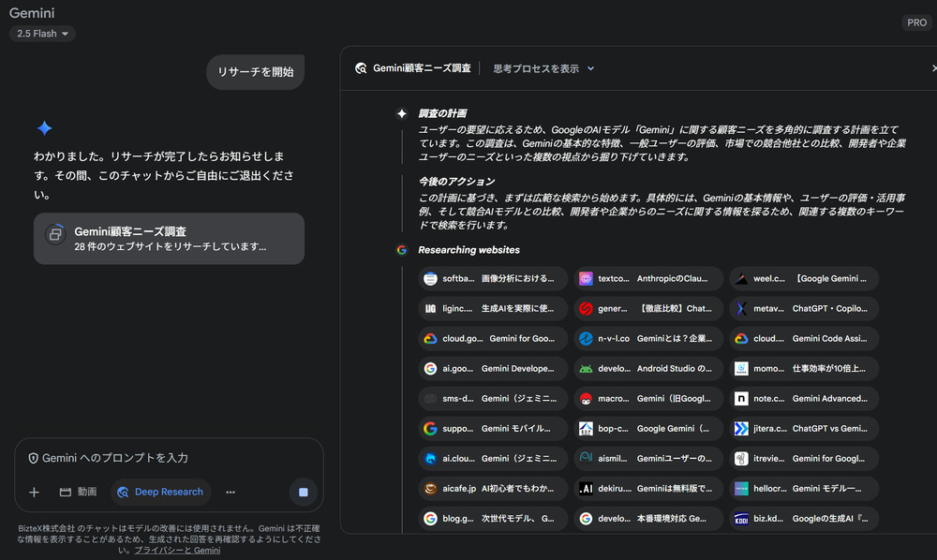Click the PRO badge
The width and height of the screenshot is (937, 560).
click(x=916, y=22)
